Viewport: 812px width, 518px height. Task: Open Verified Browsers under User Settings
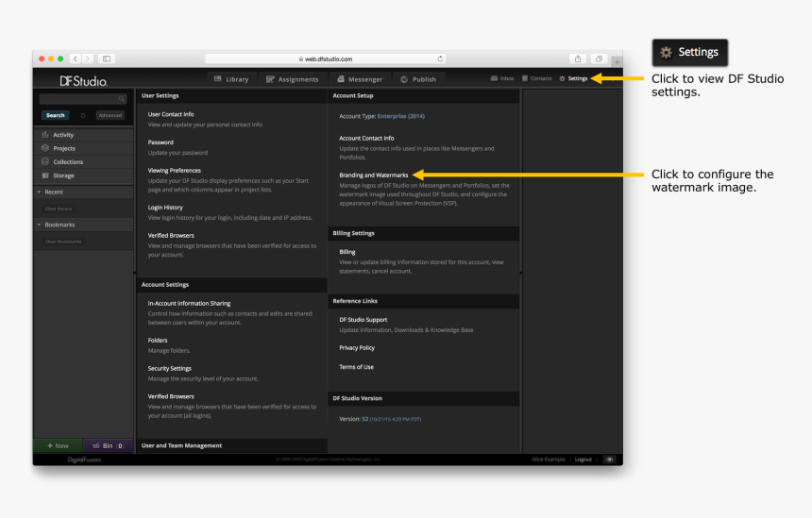tap(171, 236)
